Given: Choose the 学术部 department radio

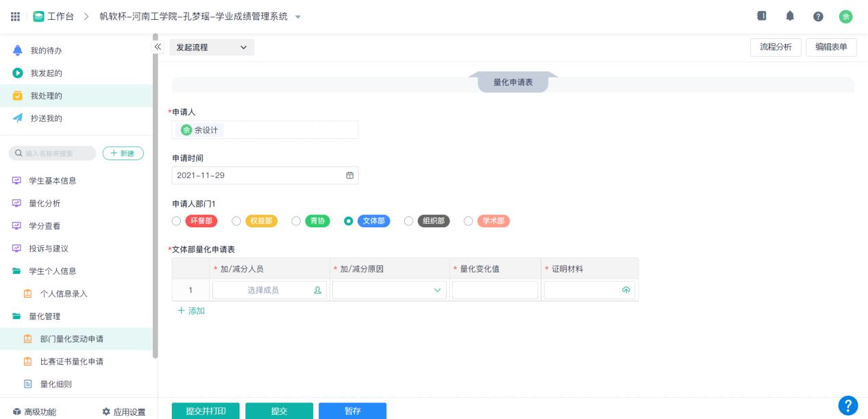Looking at the screenshot, I should coord(469,221).
